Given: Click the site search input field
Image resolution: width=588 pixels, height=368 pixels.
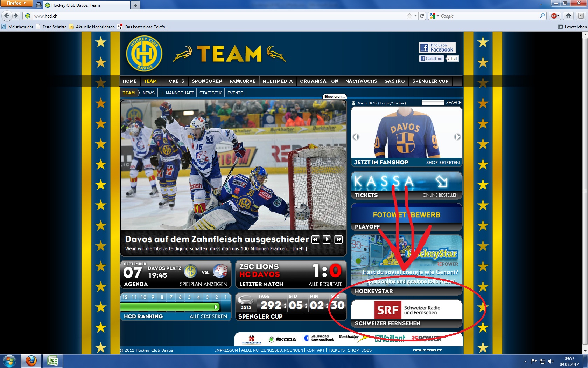Looking at the screenshot, I should coord(433,103).
